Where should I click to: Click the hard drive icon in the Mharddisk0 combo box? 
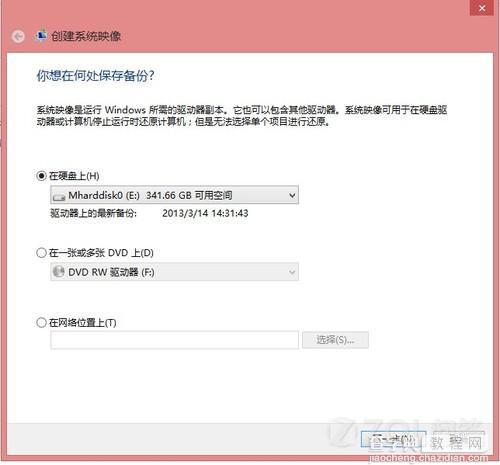(x=59, y=197)
